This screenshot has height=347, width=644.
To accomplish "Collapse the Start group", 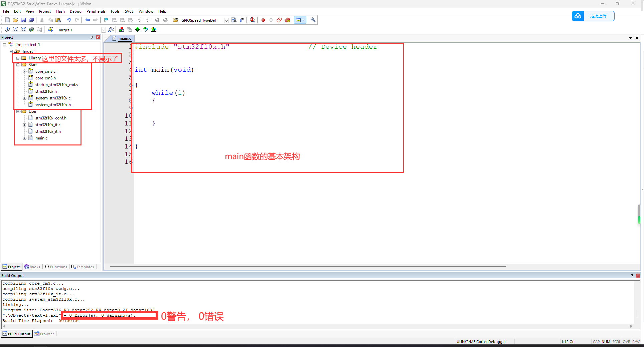I will 18,65.
